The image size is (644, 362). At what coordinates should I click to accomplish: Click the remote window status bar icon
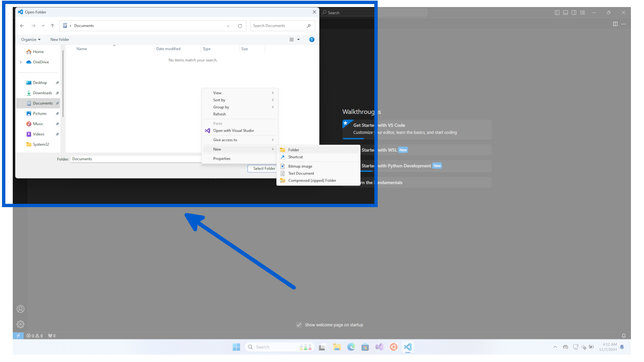18,336
